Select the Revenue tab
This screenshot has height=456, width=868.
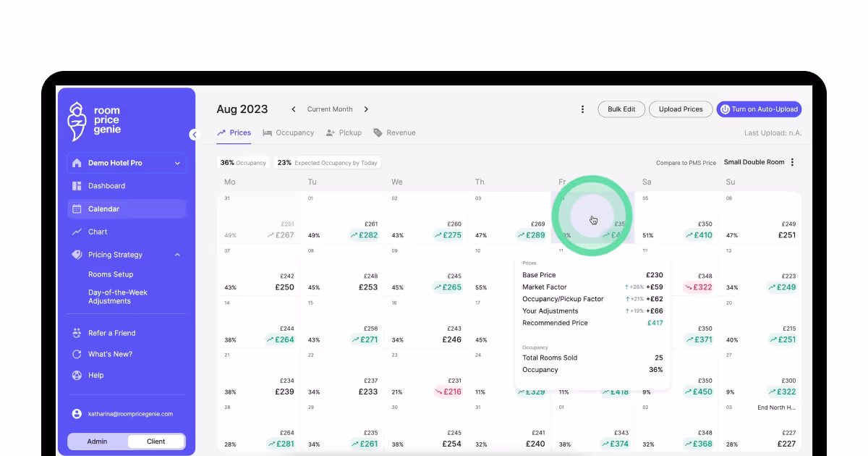(394, 132)
